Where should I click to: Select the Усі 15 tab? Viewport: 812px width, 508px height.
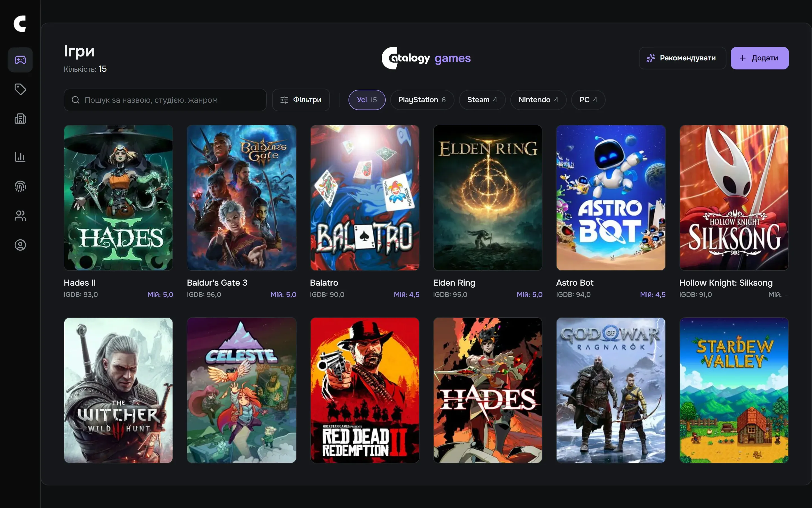click(367, 100)
